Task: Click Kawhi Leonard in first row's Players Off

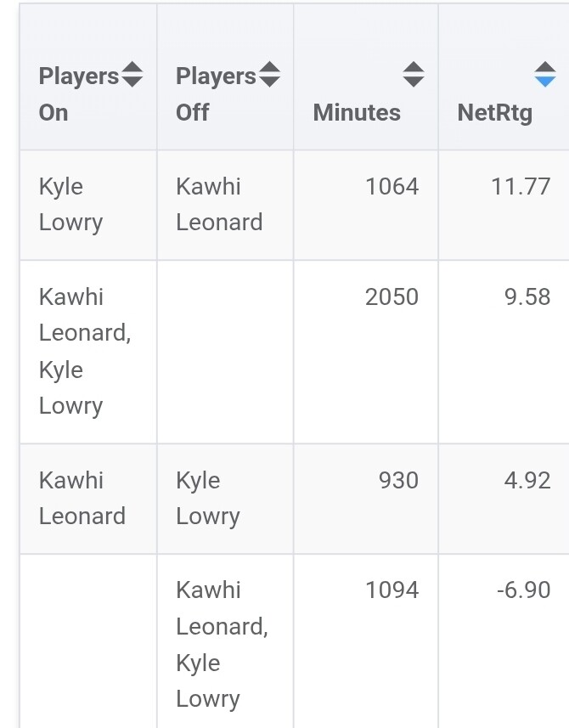Action: click(x=219, y=205)
